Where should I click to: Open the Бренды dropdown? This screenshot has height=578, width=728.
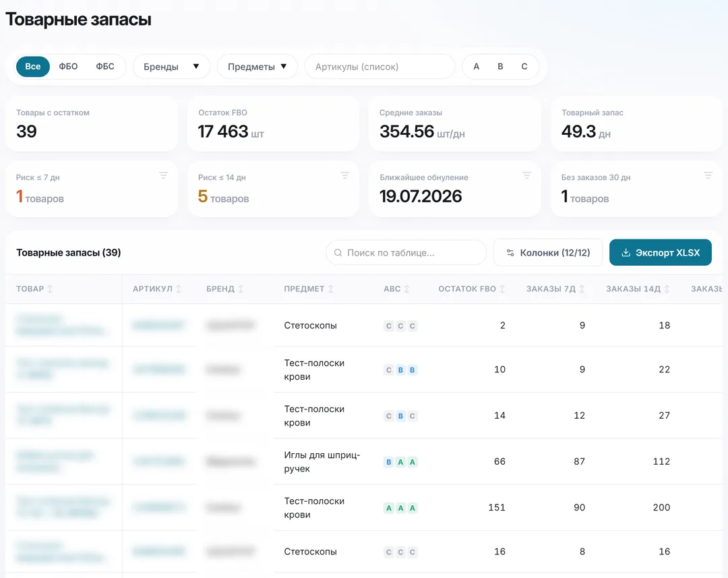(171, 67)
